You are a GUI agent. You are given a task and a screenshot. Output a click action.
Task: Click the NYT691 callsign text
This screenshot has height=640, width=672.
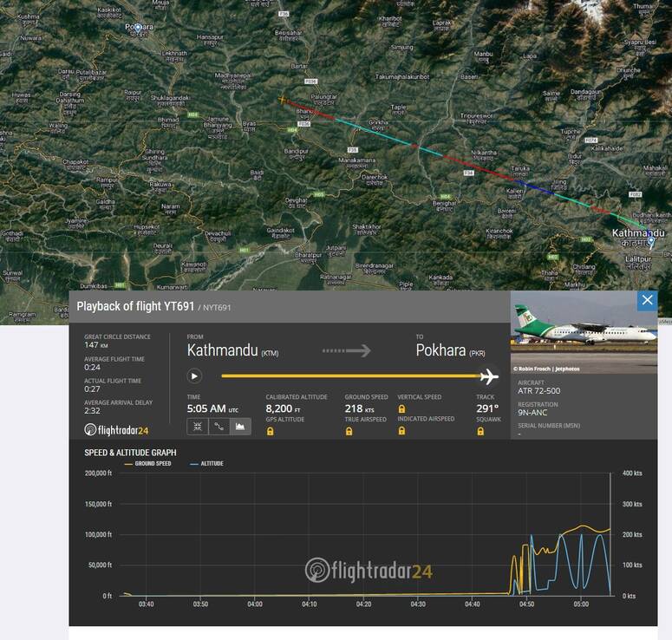pos(217,307)
